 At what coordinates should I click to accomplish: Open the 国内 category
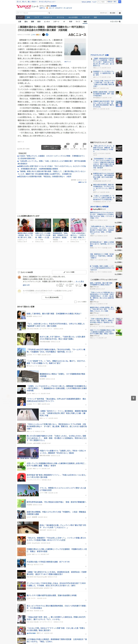(26, 21)
